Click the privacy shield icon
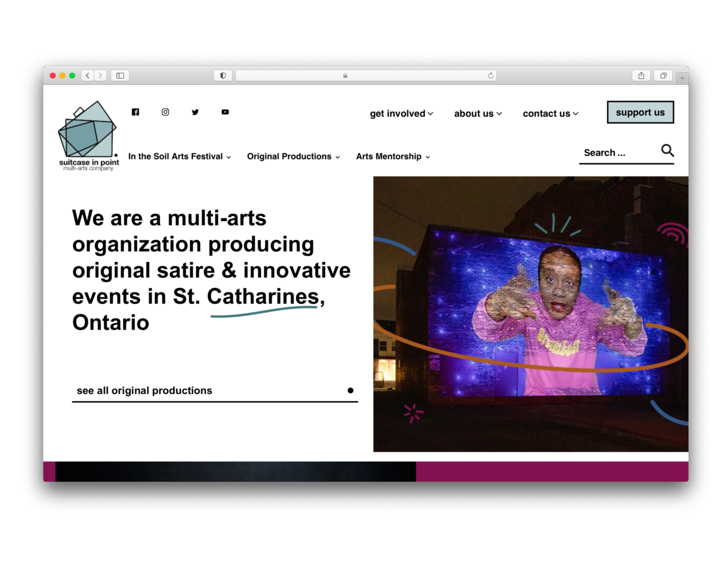728x563 pixels. (223, 76)
